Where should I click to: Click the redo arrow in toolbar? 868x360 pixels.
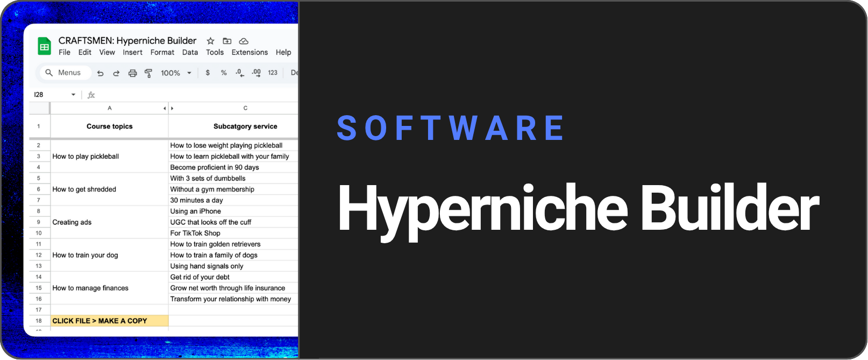116,73
